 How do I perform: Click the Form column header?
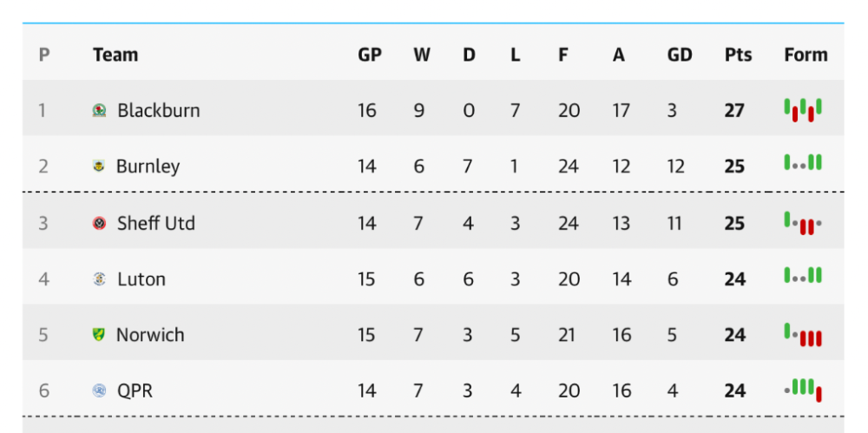pos(806,55)
